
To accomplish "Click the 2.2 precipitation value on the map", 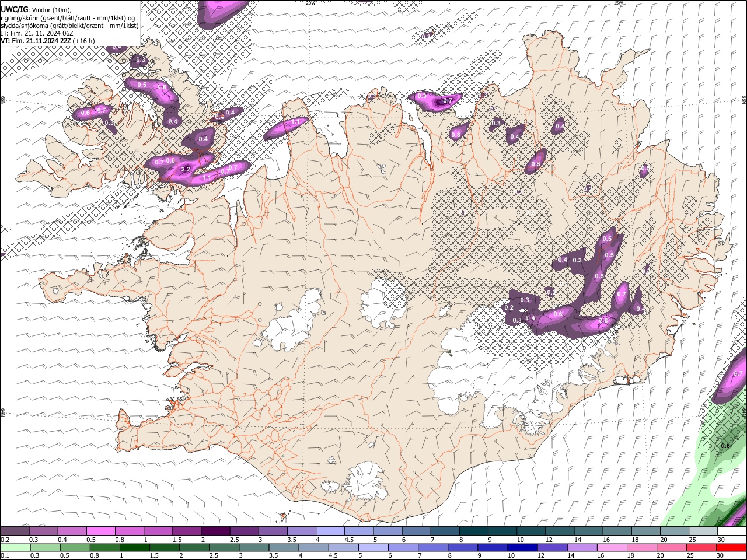I will pyautogui.click(x=186, y=169).
